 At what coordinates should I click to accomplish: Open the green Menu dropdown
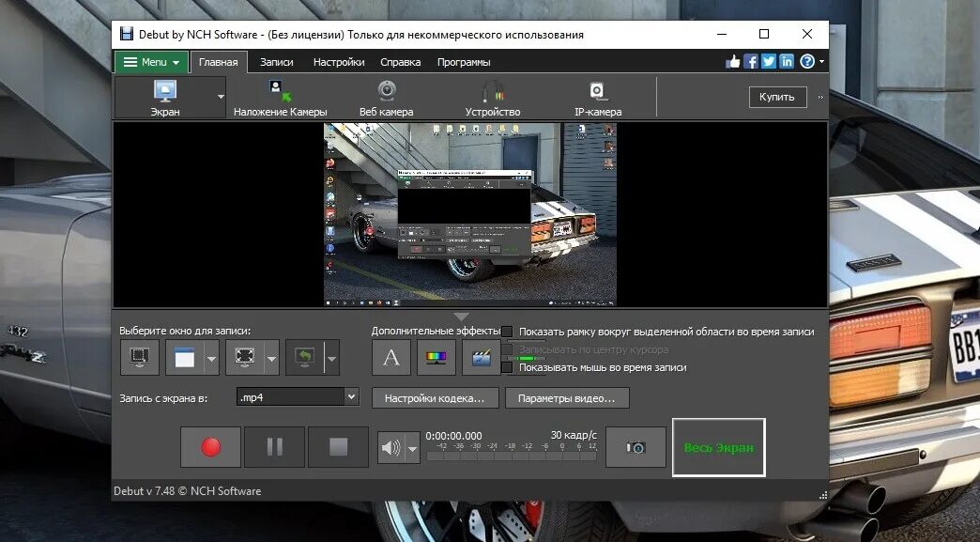click(152, 62)
